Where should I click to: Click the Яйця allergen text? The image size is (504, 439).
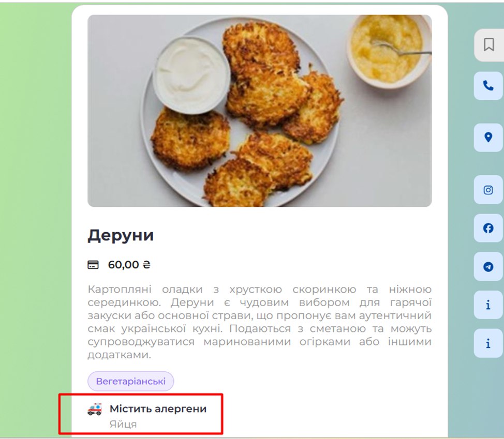pos(123,424)
